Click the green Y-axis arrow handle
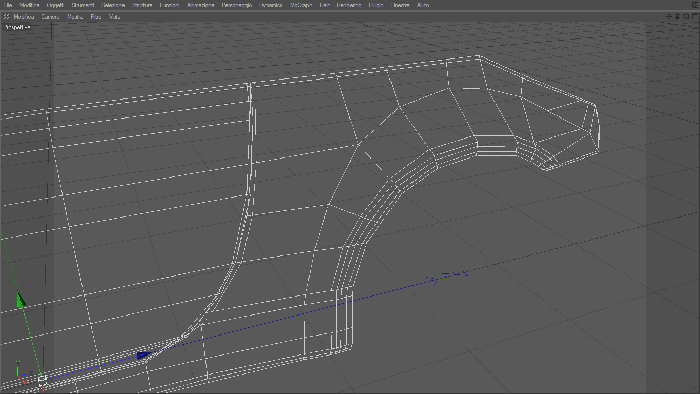This screenshot has height=394, width=700. (21, 299)
